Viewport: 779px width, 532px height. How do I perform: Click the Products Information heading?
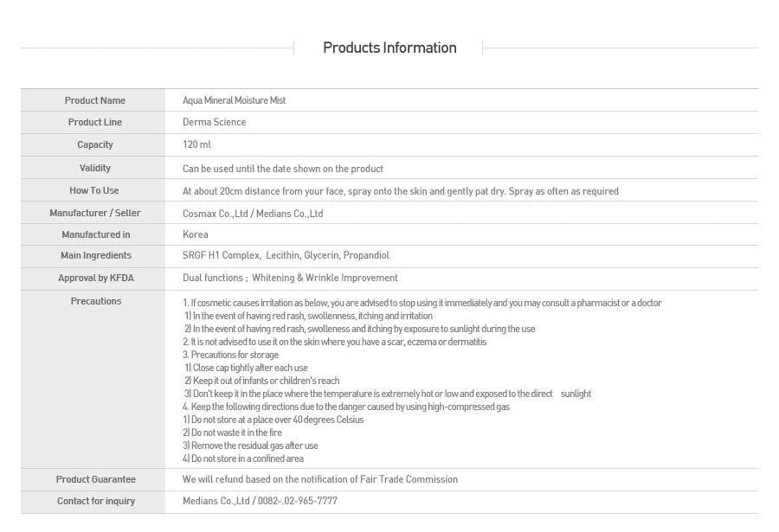click(x=389, y=48)
